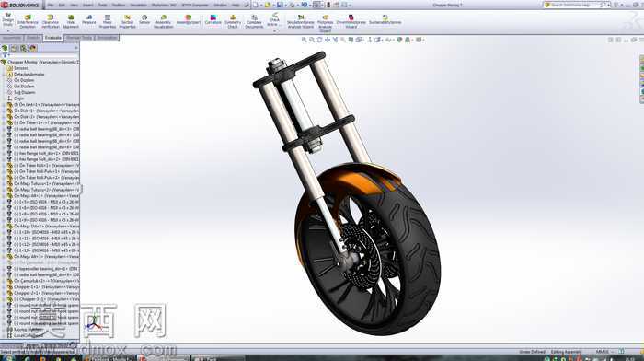644x361 pixels.
Task: Open the DisplayManager tab icon
Action: click(x=33, y=48)
